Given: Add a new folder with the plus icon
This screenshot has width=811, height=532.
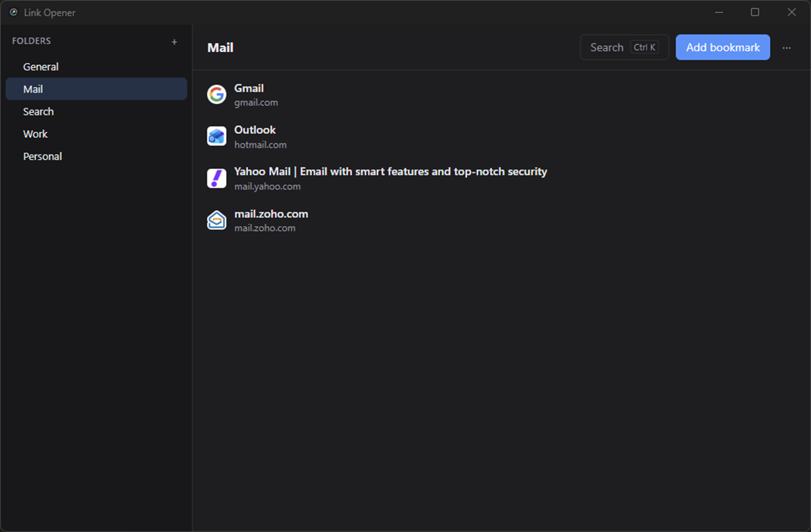Looking at the screenshot, I should tap(174, 42).
